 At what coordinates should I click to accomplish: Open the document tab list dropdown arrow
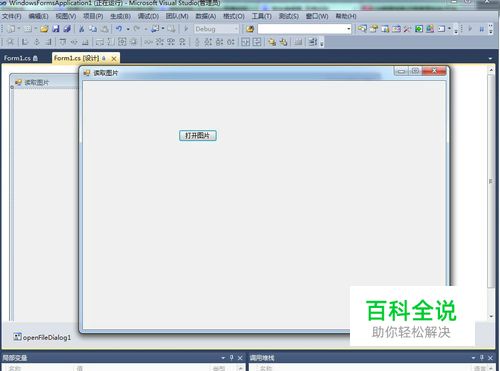tap(490, 58)
